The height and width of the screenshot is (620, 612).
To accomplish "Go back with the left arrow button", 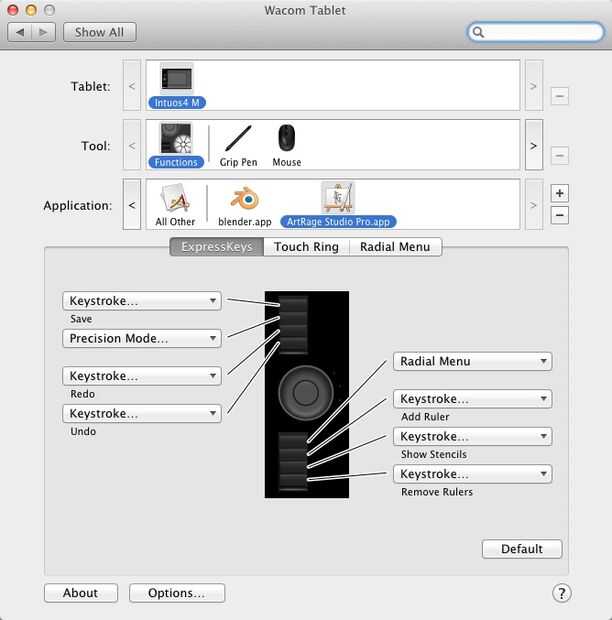I will pyautogui.click(x=20, y=32).
